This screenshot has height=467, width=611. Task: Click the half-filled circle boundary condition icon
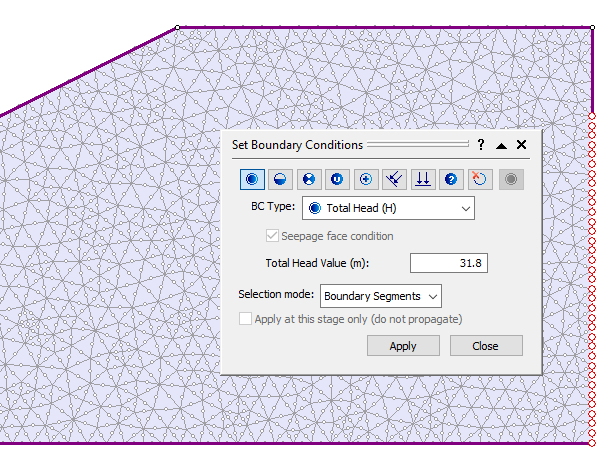(281, 179)
